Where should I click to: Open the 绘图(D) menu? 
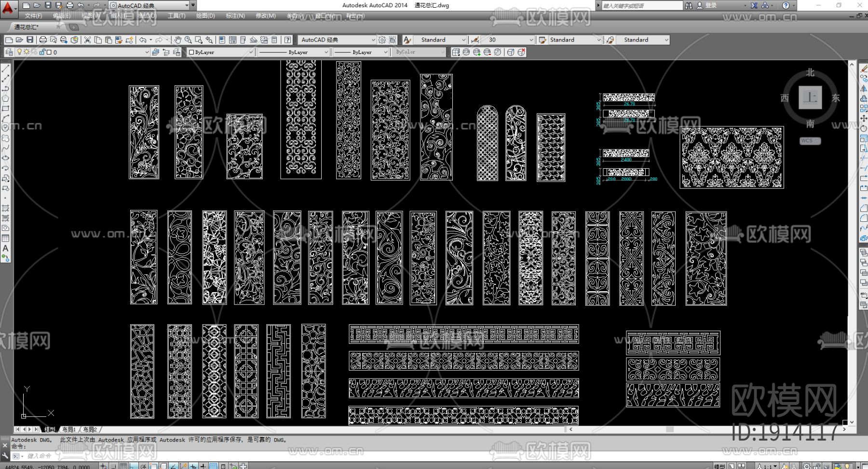coord(205,16)
